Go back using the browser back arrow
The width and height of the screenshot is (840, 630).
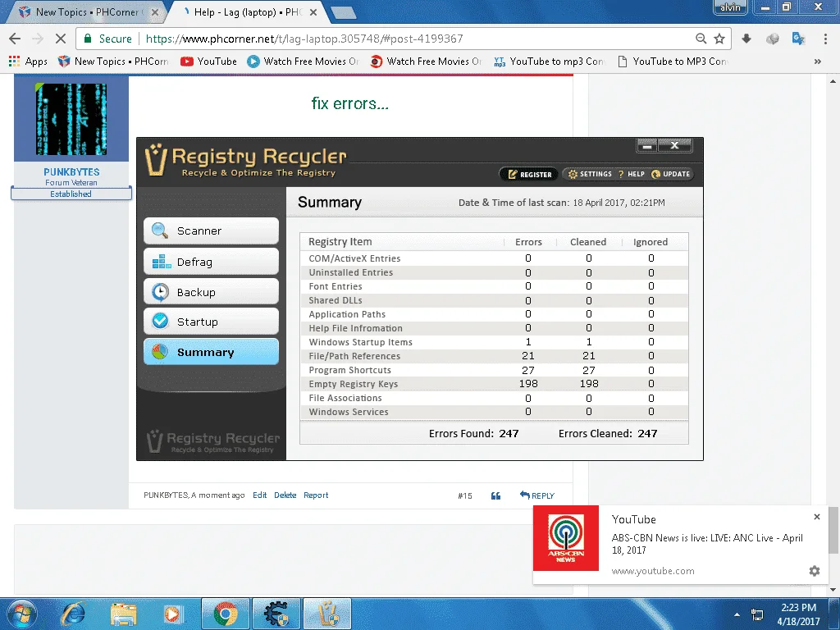pos(15,39)
